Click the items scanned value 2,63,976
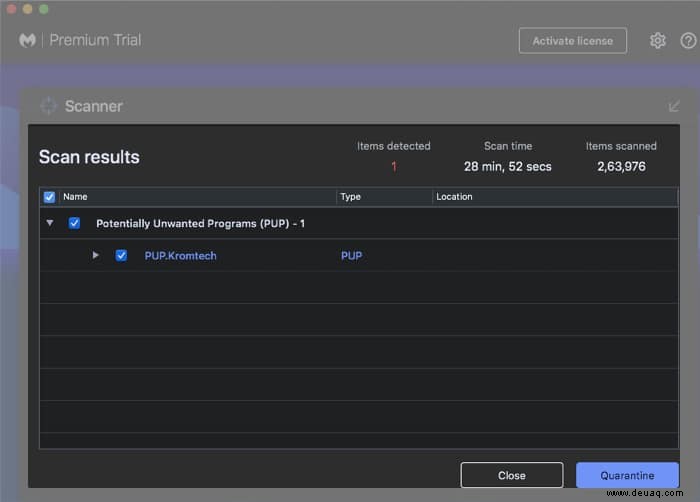Screen dimensions: 700x502 tap(621, 167)
